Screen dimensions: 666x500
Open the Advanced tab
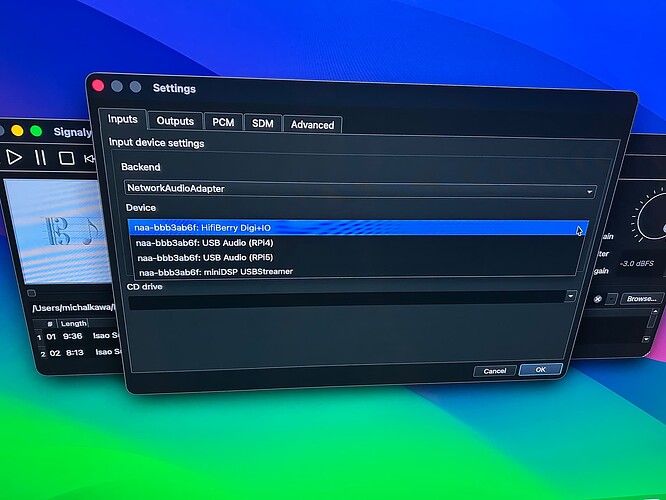tap(312, 125)
